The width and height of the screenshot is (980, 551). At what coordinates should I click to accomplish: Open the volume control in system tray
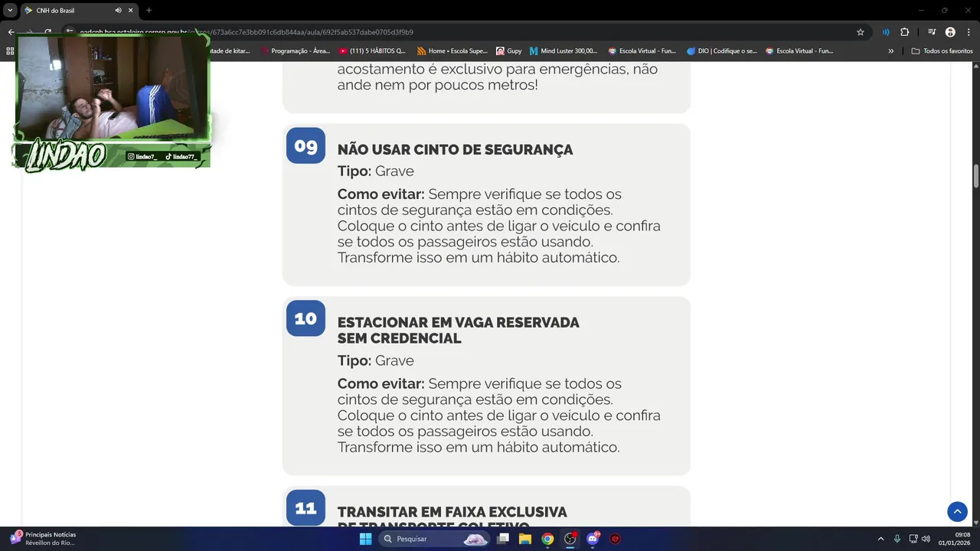point(926,539)
